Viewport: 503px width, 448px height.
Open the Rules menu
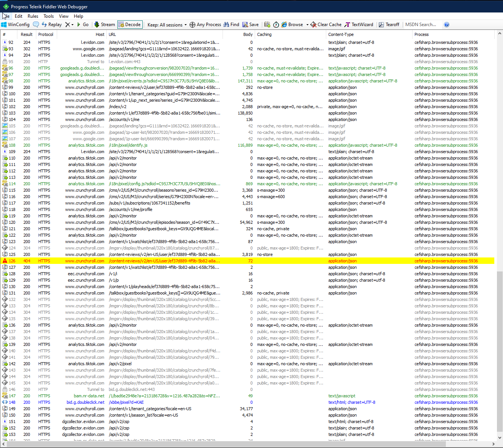[x=33, y=16]
